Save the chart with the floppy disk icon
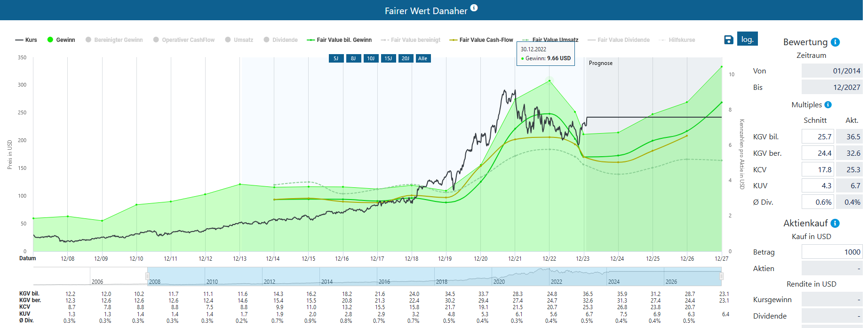Image resolution: width=868 pixels, height=328 pixels. coord(729,40)
